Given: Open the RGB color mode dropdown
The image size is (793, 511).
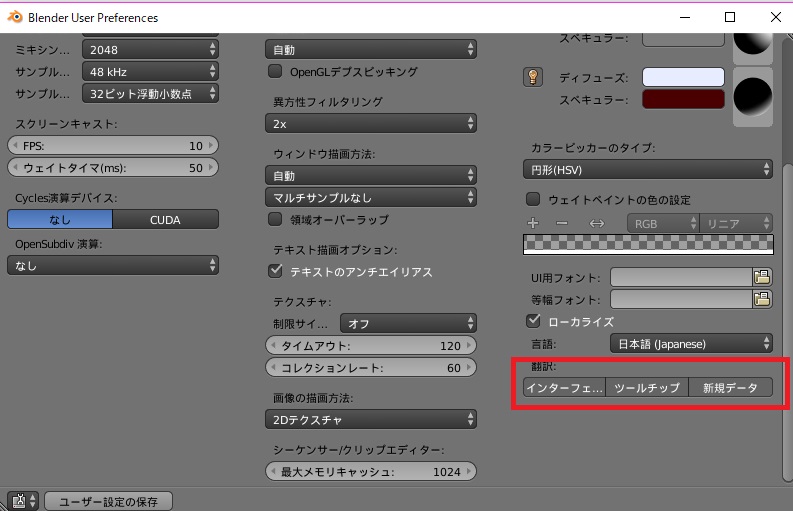Looking at the screenshot, I should pyautogui.click(x=663, y=223).
